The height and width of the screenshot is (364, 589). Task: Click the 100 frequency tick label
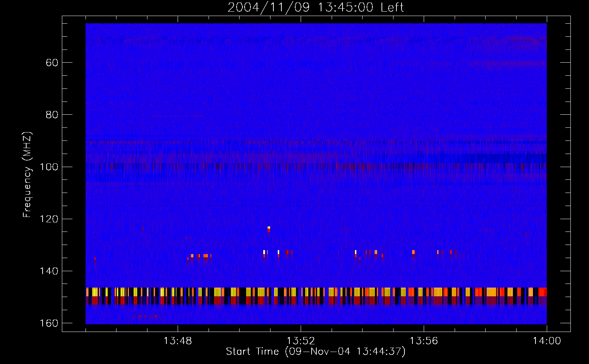point(49,167)
